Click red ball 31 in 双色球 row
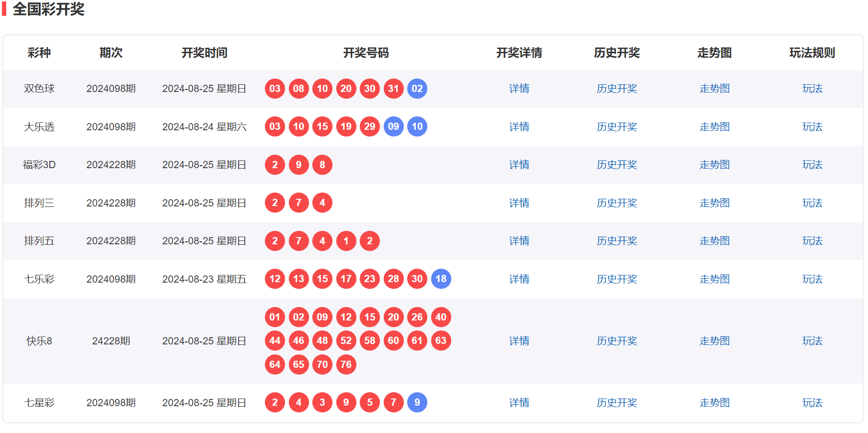Screen dimensions: 868x433 click(393, 89)
